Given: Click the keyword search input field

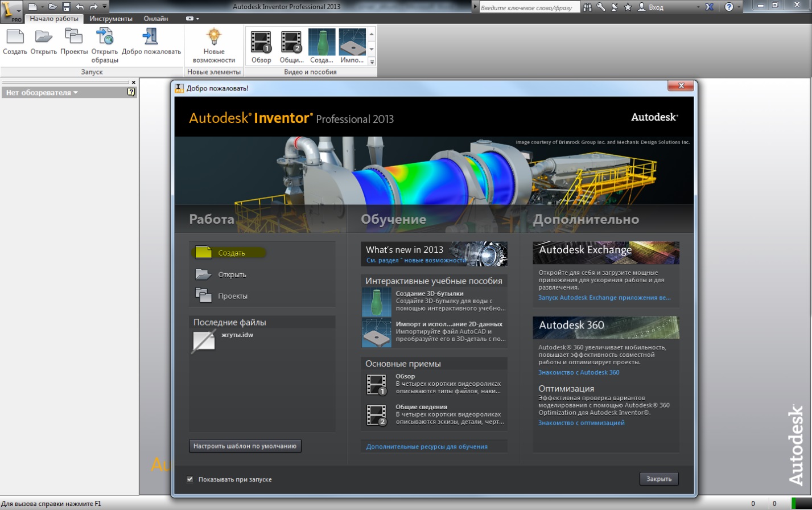Looking at the screenshot, I should pos(529,7).
